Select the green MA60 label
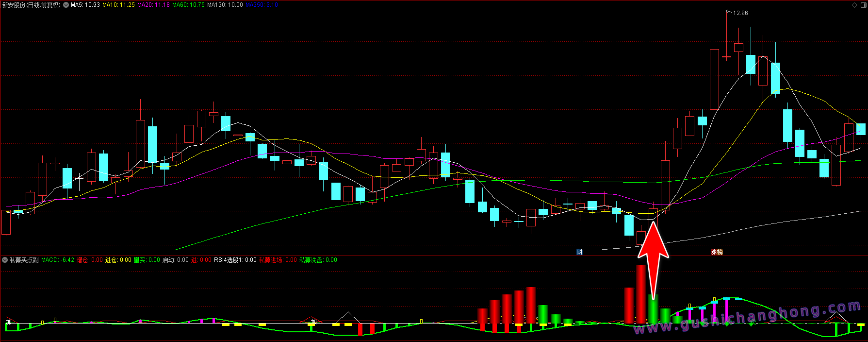This screenshot has height=342, width=868. pyautogui.click(x=188, y=5)
